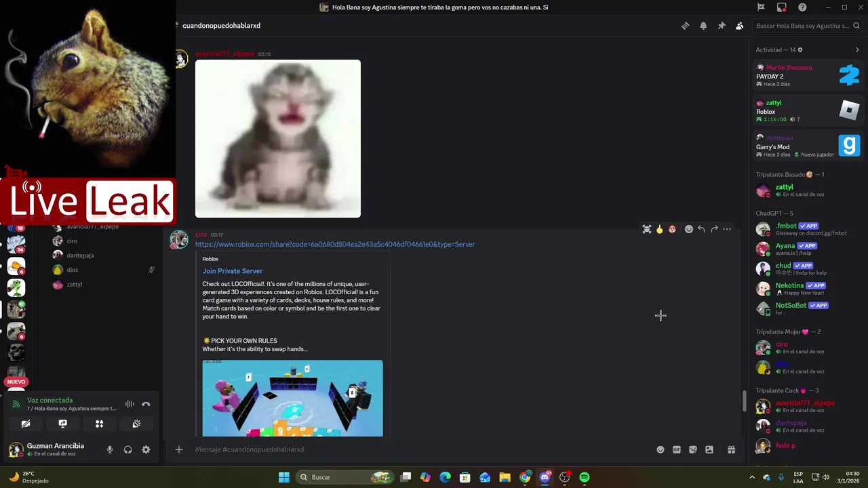Image resolution: width=868 pixels, height=488 pixels.
Task: Share your screen button in voice panel
Action: click(62, 424)
